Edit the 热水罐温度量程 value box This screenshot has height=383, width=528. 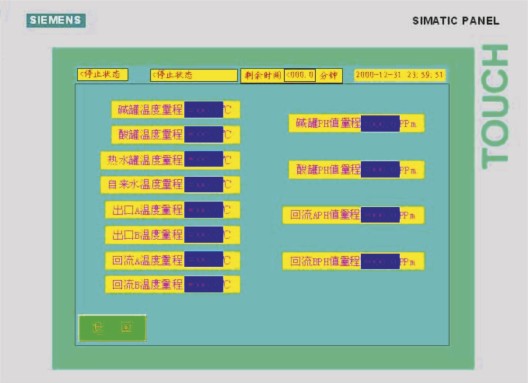click(x=203, y=159)
